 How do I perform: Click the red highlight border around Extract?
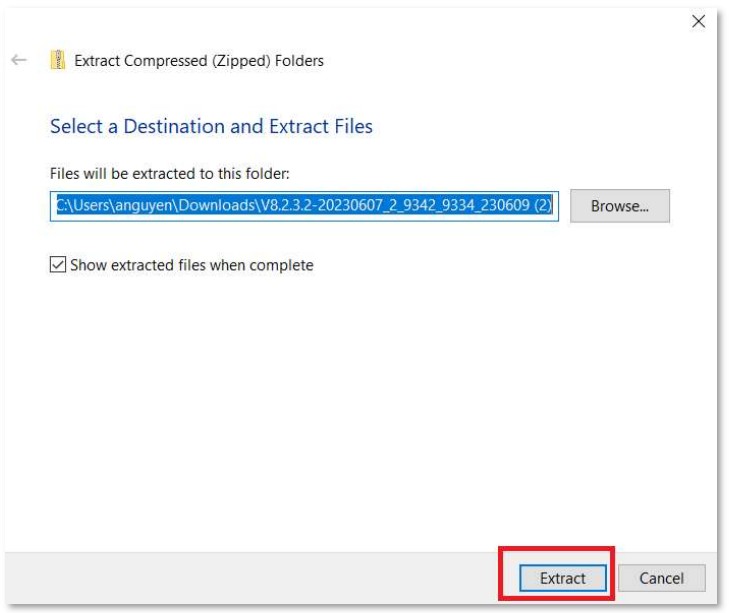point(556,548)
